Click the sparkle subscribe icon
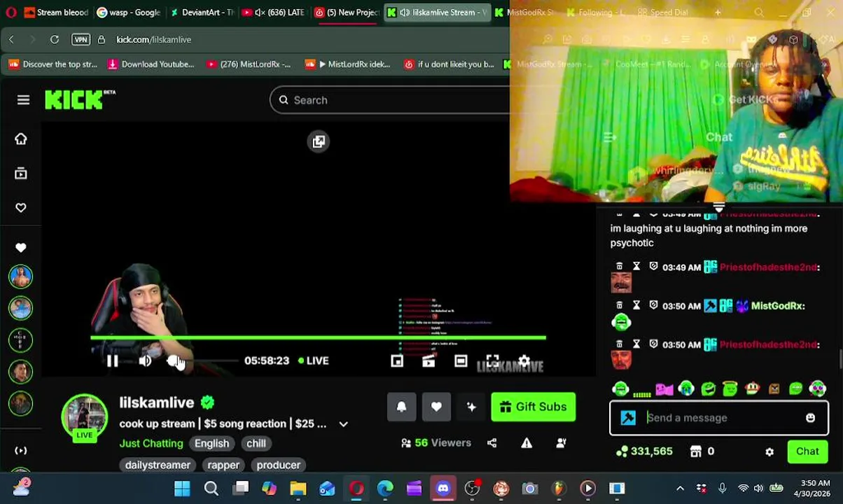 click(471, 407)
